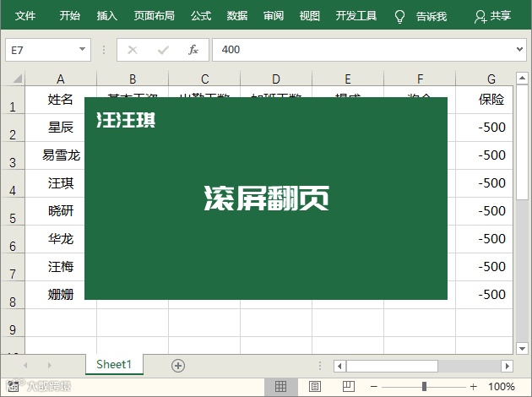Image resolution: width=532 pixels, height=397 pixels.
Task: Switch to the 开始 ribbon tab
Action: click(70, 15)
